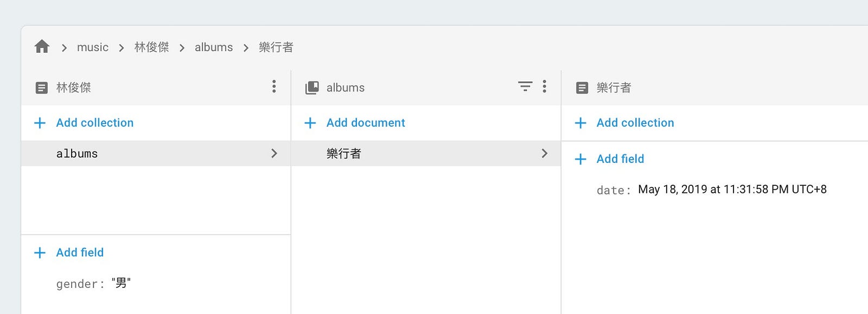Select the date field timestamp value
This screenshot has height=314, width=868.
pos(732,190)
